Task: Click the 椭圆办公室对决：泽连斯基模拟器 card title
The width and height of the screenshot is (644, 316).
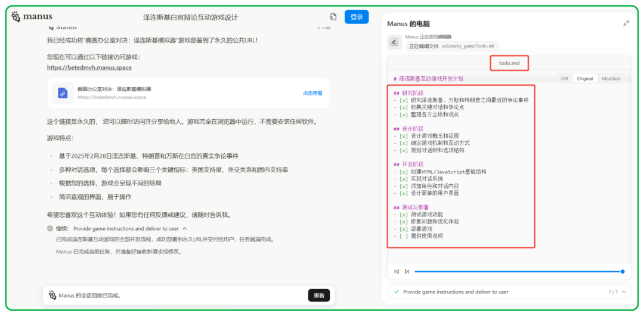Action: click(x=114, y=89)
